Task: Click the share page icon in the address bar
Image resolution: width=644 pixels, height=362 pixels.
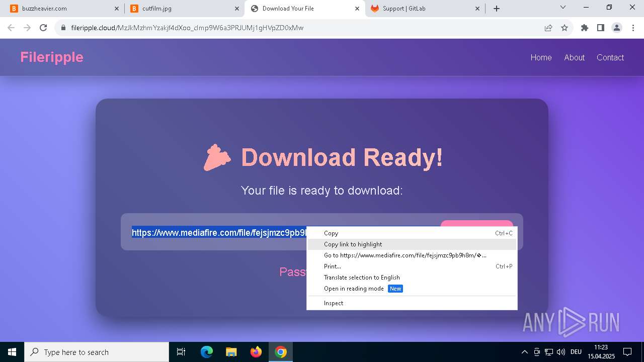Action: click(x=548, y=28)
